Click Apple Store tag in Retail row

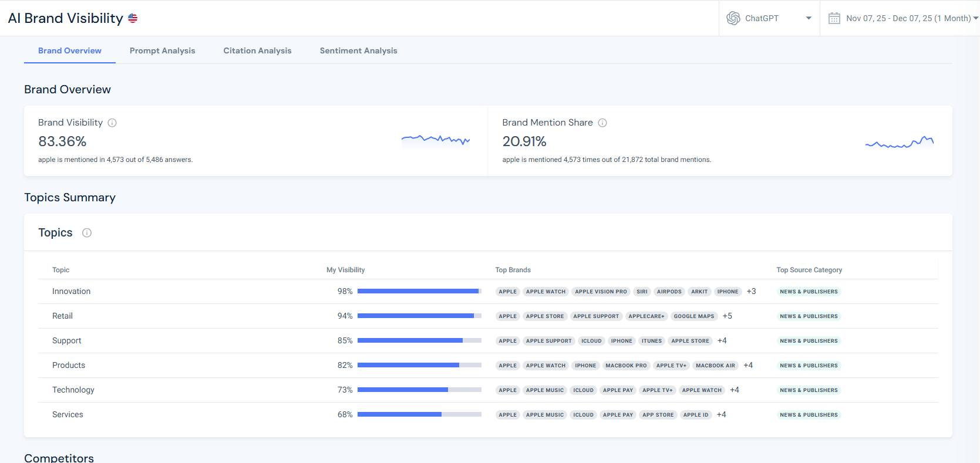(x=545, y=316)
